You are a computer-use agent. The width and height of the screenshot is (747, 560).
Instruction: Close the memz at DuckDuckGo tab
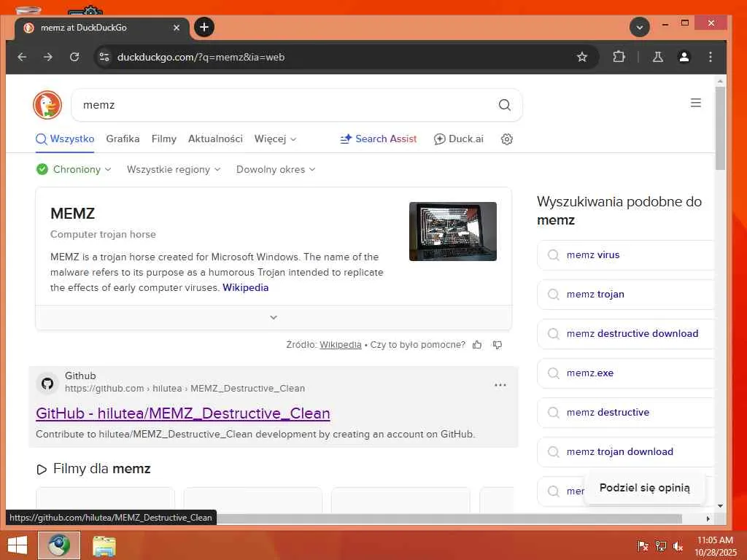[177, 28]
